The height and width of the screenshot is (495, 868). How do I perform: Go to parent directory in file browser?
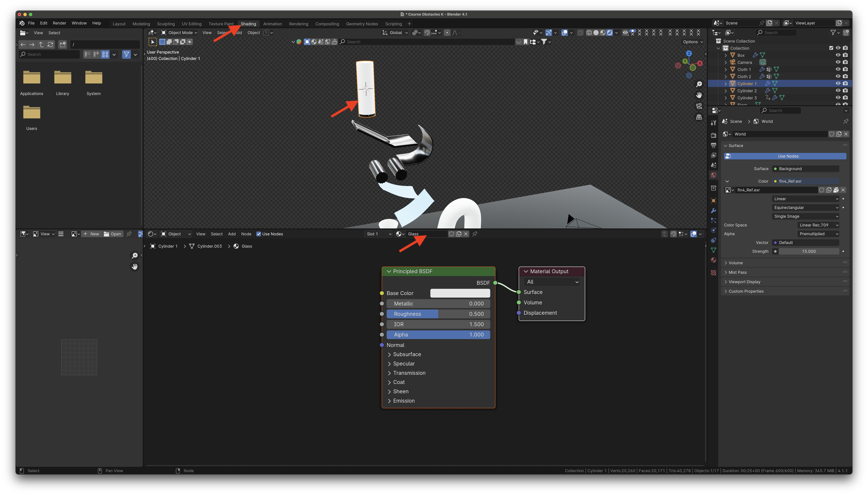[x=41, y=45]
